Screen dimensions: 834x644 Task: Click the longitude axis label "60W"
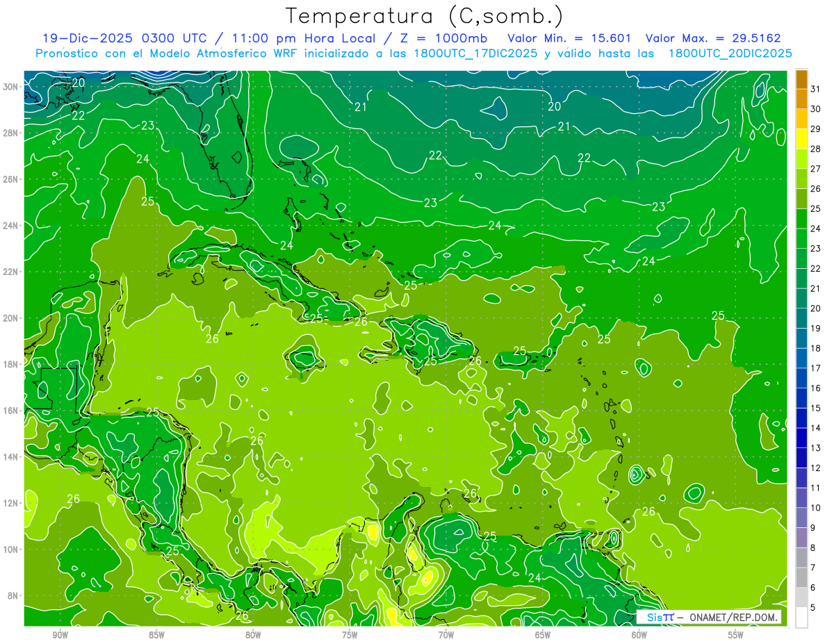pos(639,636)
